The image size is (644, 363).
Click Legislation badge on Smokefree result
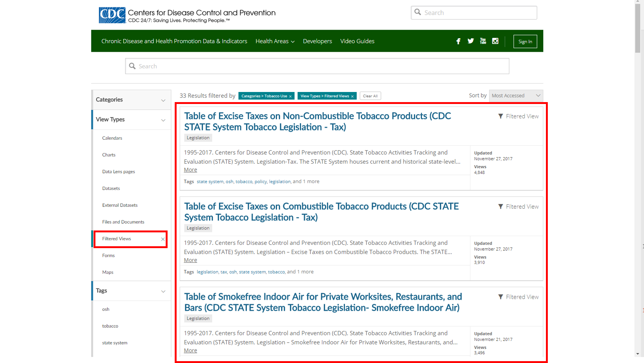198,319
